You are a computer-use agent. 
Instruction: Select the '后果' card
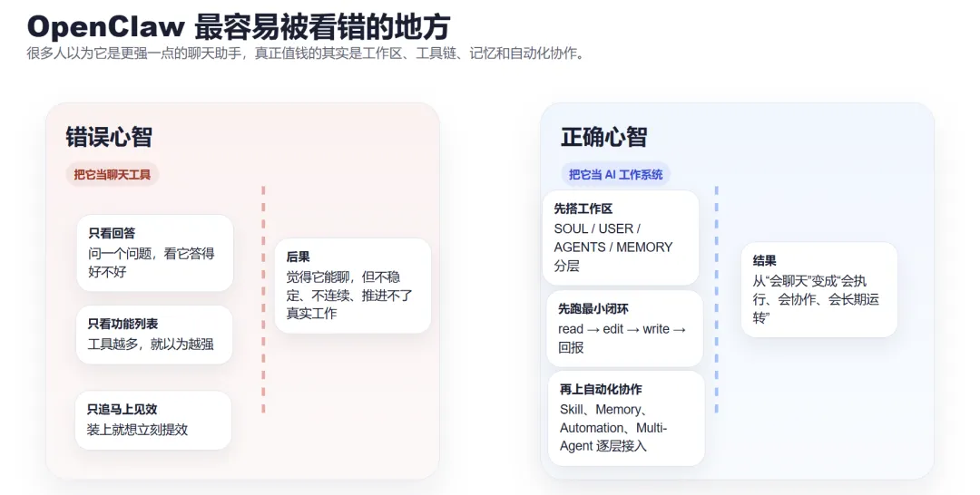[353, 286]
